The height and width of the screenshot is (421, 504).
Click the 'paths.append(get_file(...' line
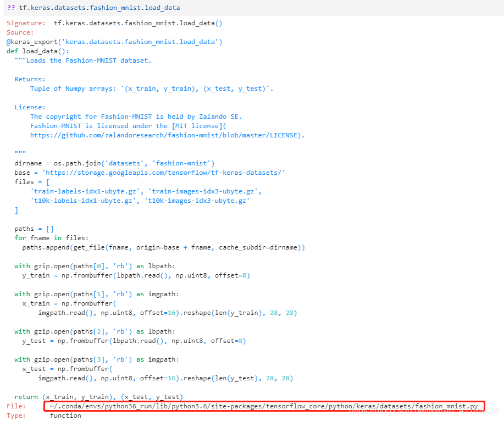point(164,247)
